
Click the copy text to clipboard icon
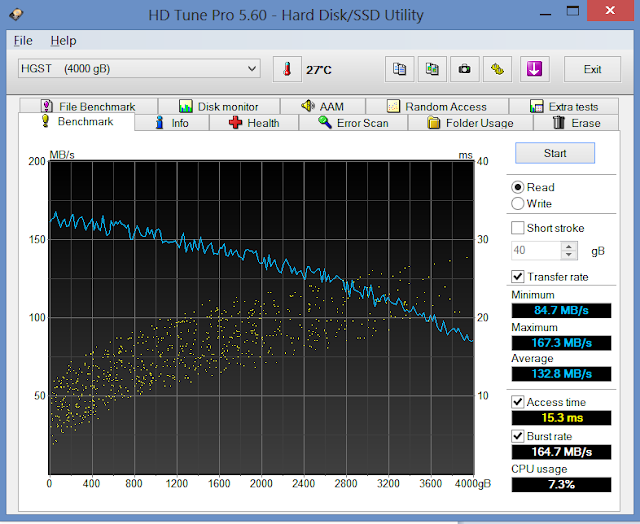click(400, 69)
